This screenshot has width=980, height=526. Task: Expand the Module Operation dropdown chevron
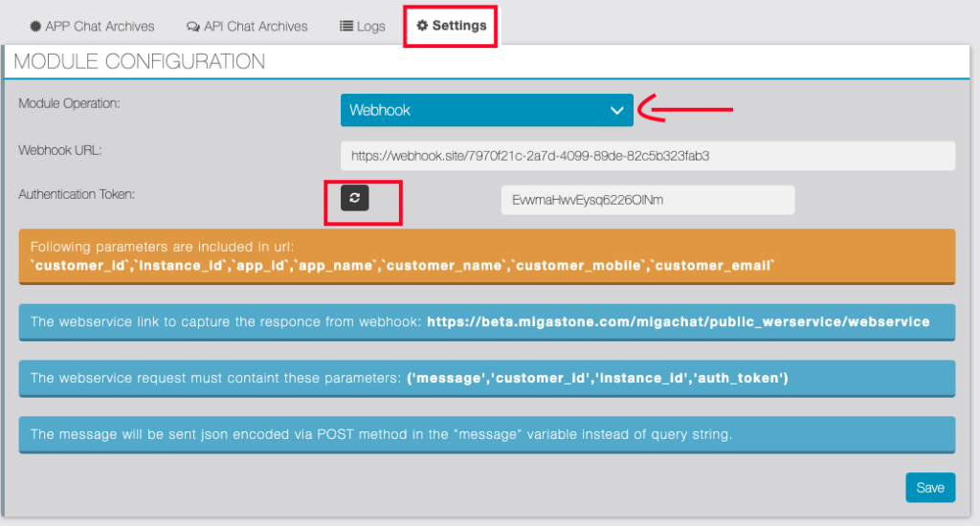[617, 111]
